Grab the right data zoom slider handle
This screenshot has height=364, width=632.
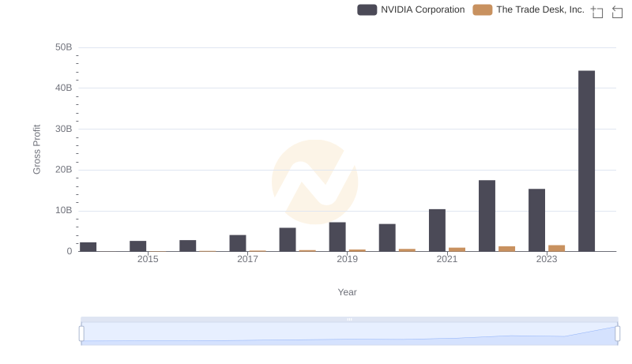tap(617, 334)
